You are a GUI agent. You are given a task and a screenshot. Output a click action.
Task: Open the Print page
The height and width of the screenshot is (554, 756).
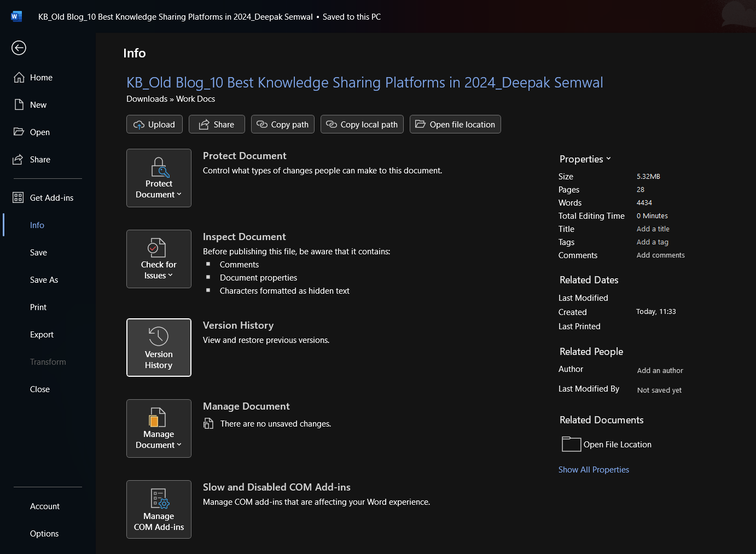point(38,307)
